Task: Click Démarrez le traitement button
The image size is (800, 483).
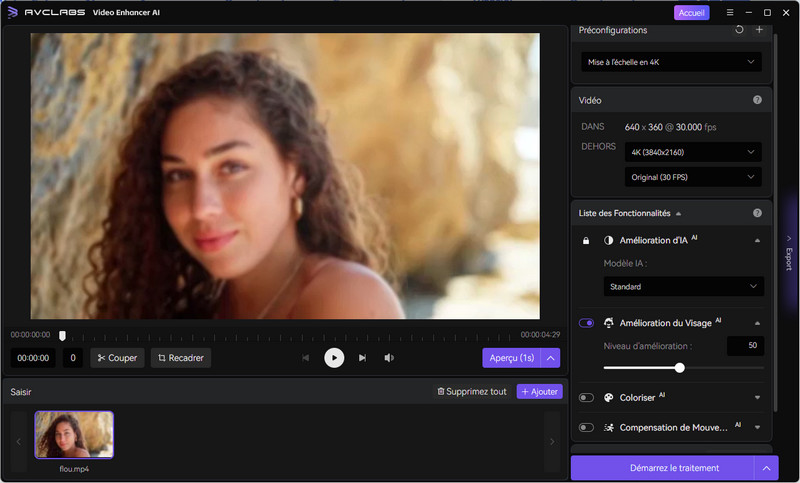Action: tap(662, 468)
